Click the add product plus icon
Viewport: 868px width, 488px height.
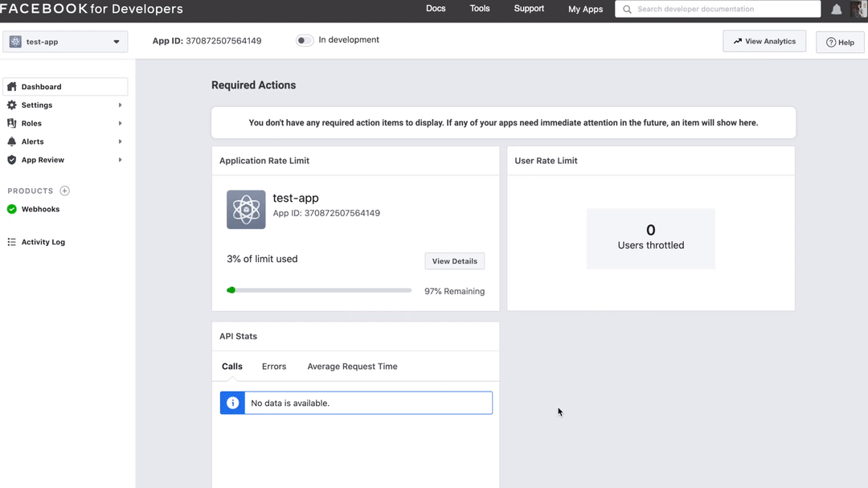(63, 191)
